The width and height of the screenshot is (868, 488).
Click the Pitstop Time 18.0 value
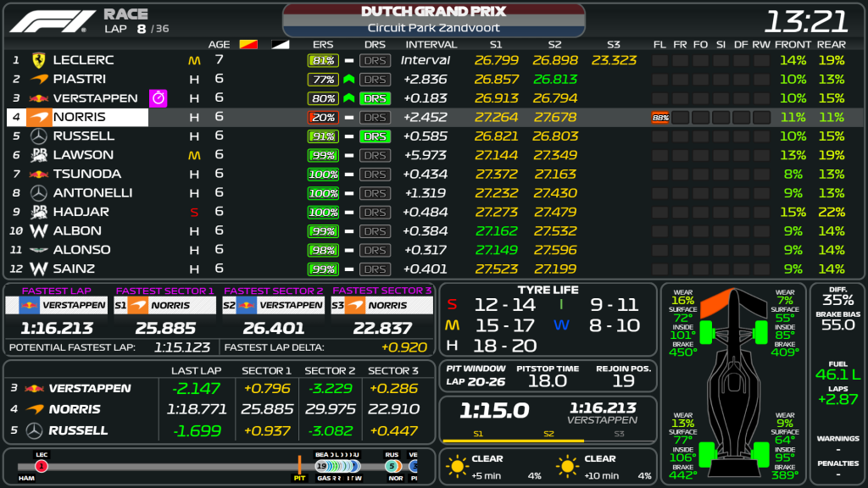[547, 380]
